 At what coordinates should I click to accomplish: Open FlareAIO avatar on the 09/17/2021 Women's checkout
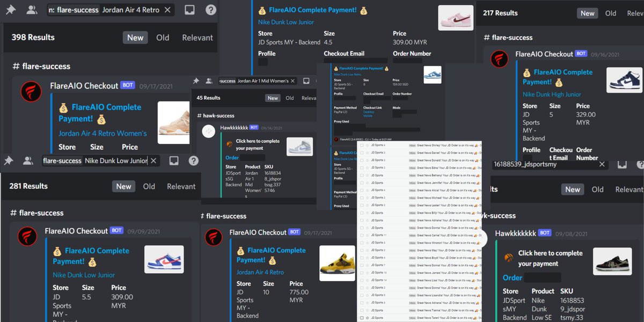pos(31,91)
